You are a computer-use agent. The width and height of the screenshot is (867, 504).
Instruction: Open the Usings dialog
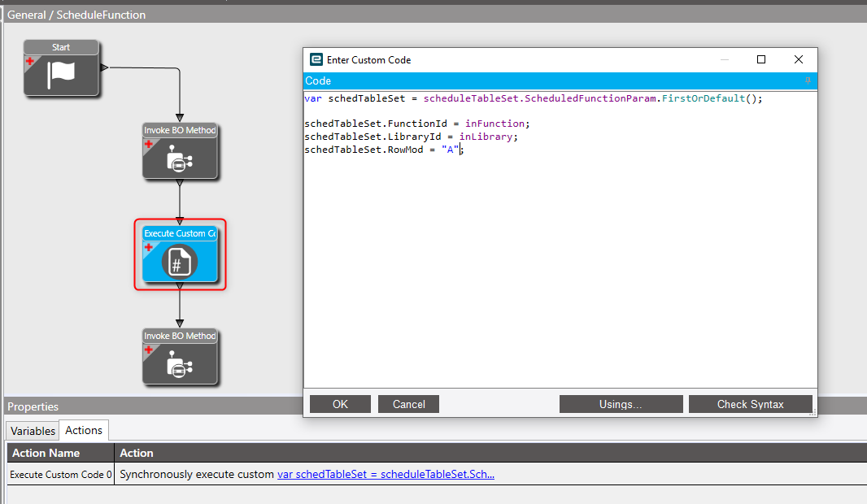pyautogui.click(x=621, y=404)
